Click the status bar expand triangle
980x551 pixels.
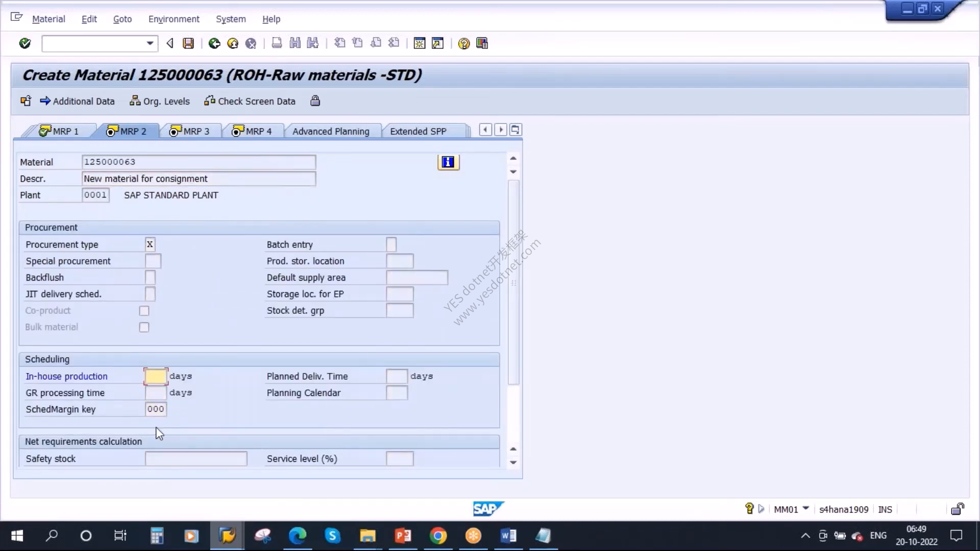tap(761, 509)
